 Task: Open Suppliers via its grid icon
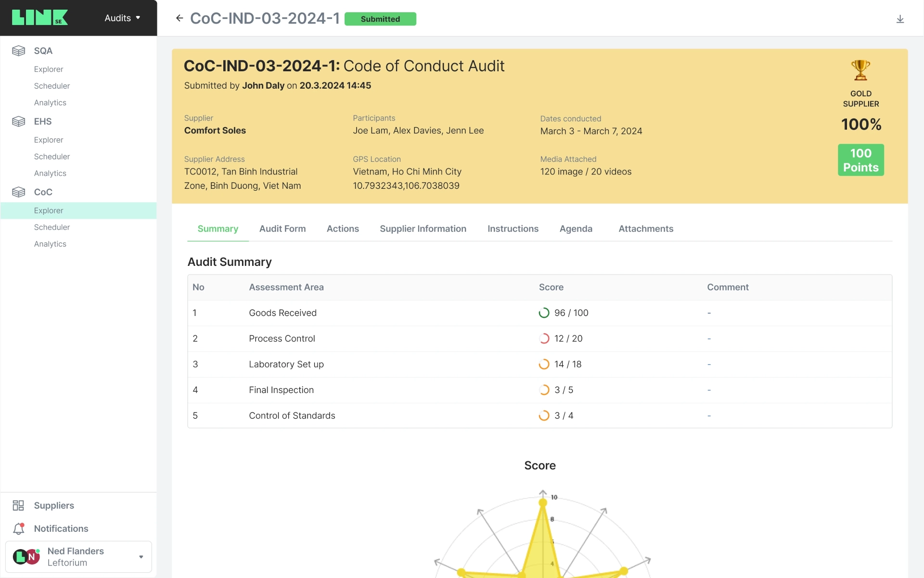pyautogui.click(x=18, y=505)
